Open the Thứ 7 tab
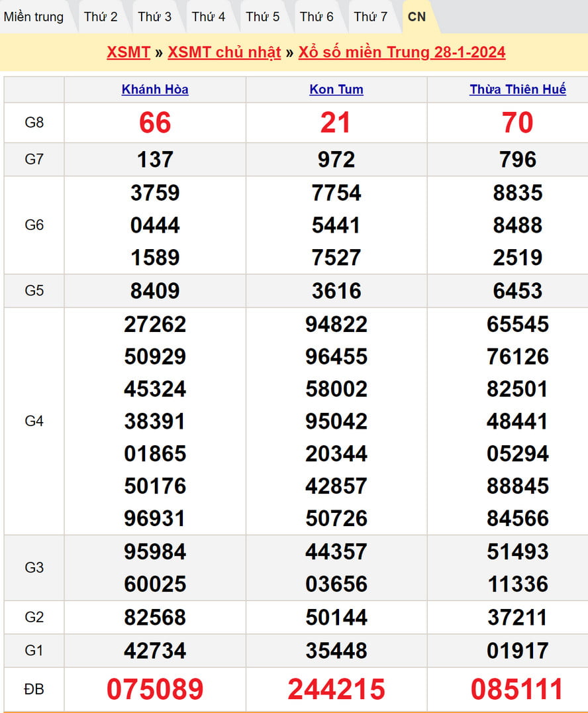Viewport: 588px width, 713px height. [371, 17]
